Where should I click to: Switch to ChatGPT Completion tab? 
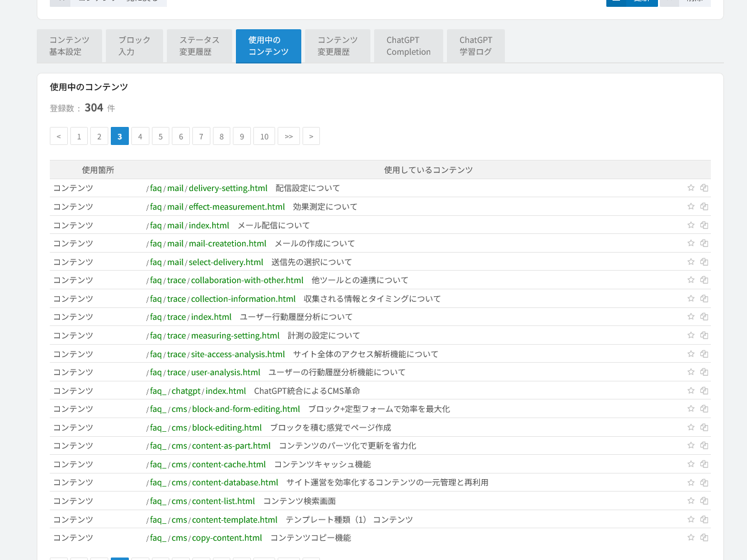[408, 46]
